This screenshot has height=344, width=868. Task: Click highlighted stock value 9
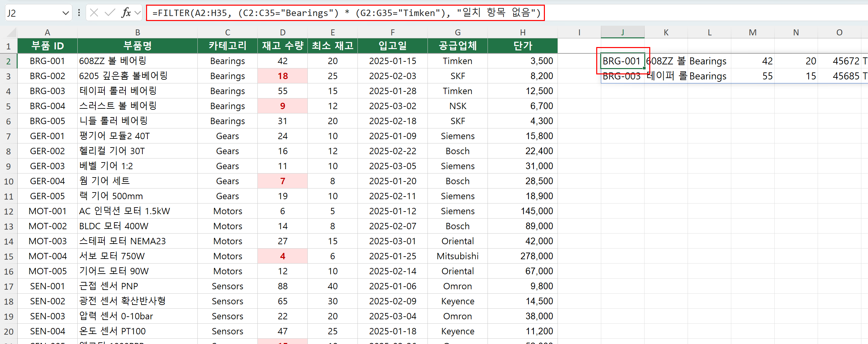pos(282,106)
